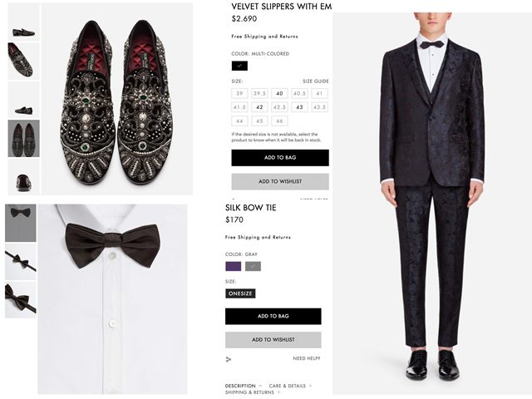Image resolution: width=532 pixels, height=399 pixels.
Task: Pick the gray bow tie color swatch
Action: [253, 266]
